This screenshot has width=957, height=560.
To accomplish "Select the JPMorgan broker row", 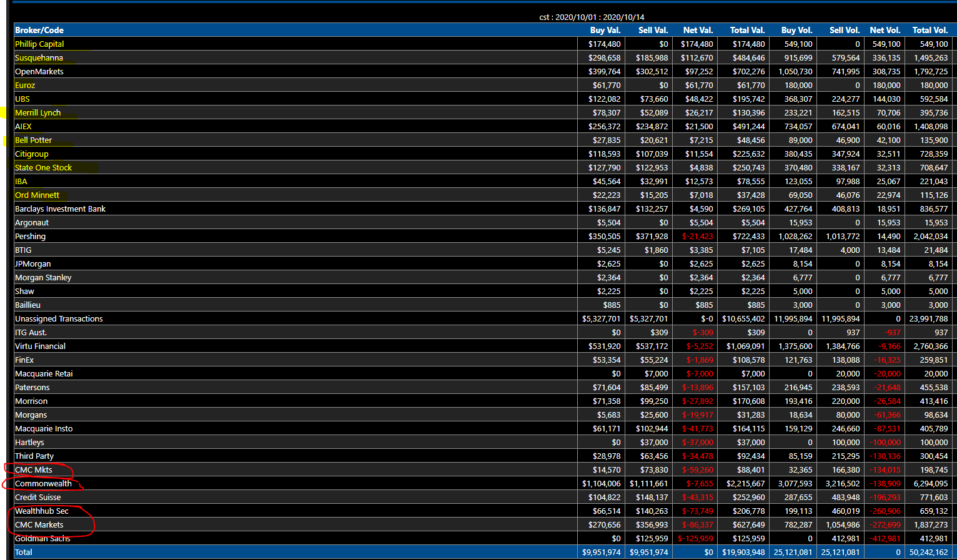I will [485, 263].
